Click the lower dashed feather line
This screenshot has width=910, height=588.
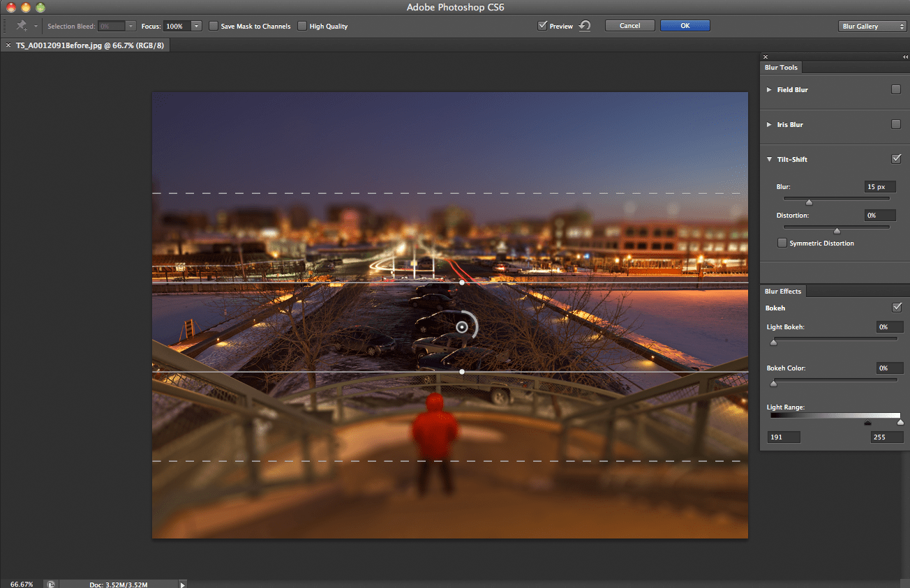point(450,461)
